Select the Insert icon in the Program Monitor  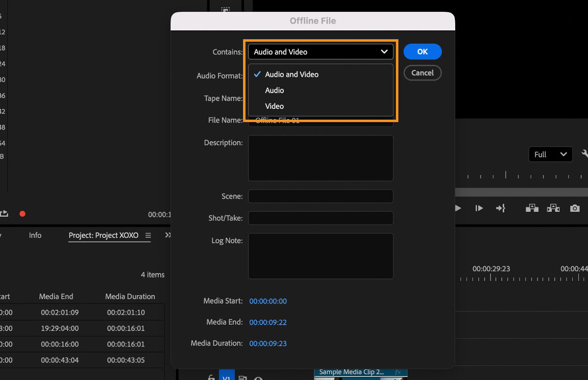[532, 208]
